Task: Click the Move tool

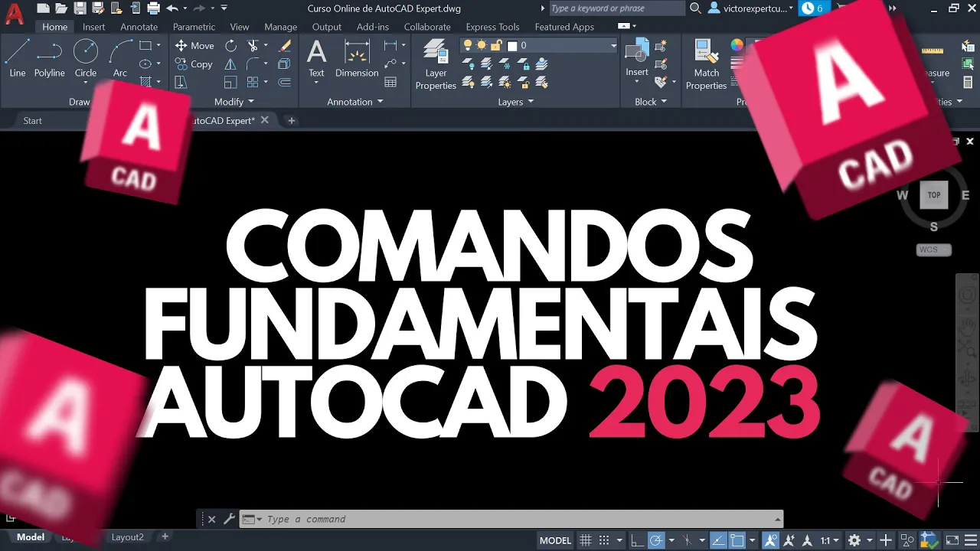Action: [x=194, y=45]
